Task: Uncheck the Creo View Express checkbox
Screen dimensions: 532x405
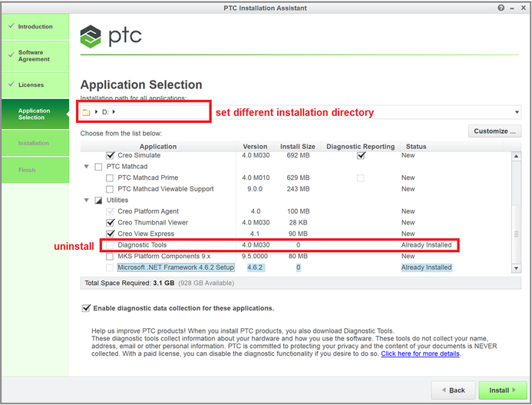Action: 110,234
